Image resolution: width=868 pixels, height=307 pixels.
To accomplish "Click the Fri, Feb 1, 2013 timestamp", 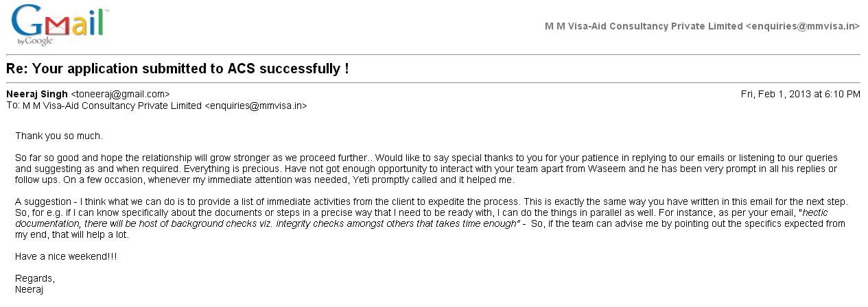I will [800, 94].
